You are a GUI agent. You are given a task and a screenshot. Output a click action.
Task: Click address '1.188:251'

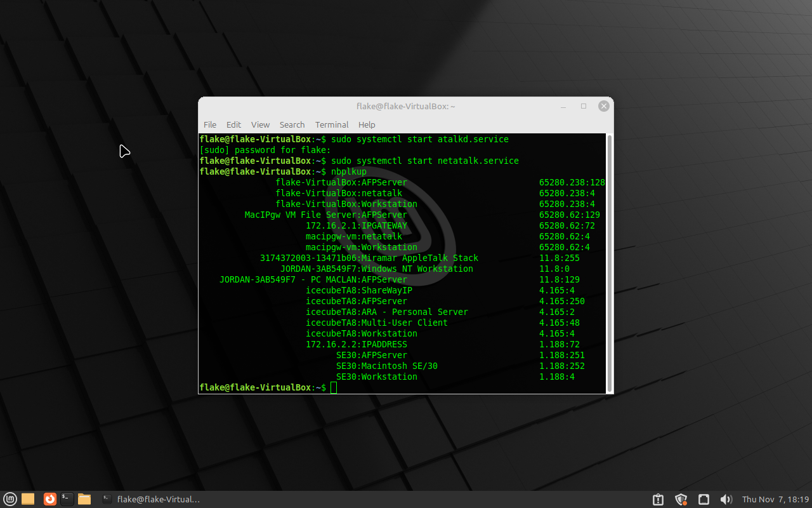[562, 355]
